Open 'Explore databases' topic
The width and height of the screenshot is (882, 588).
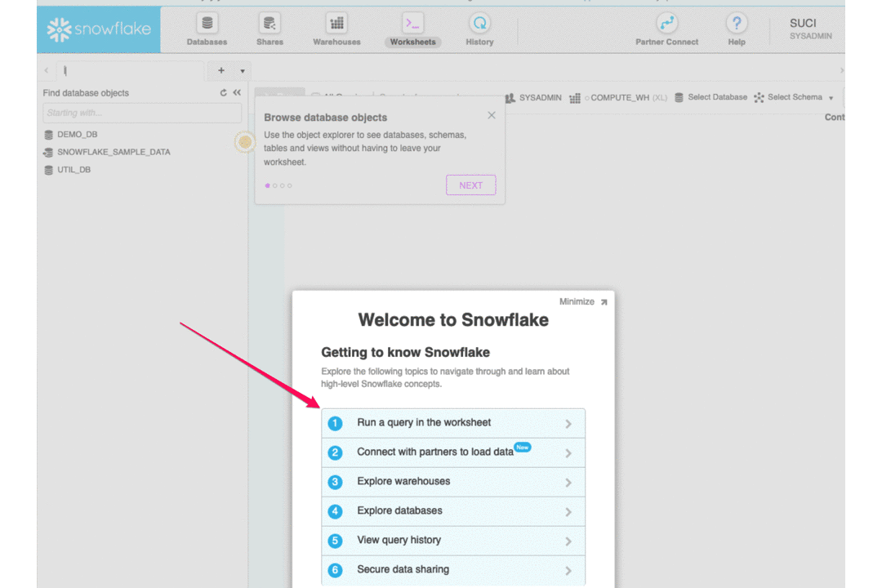[x=453, y=511]
